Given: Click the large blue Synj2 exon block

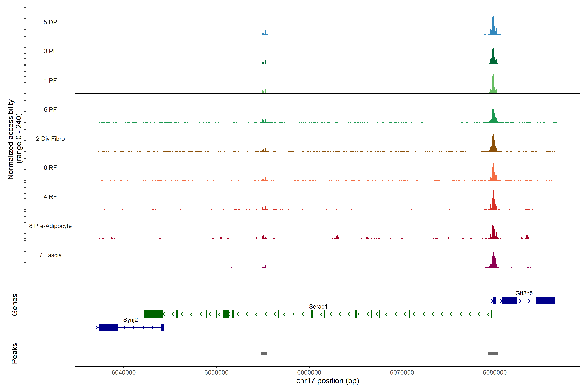Looking at the screenshot, I should click(x=108, y=327).
